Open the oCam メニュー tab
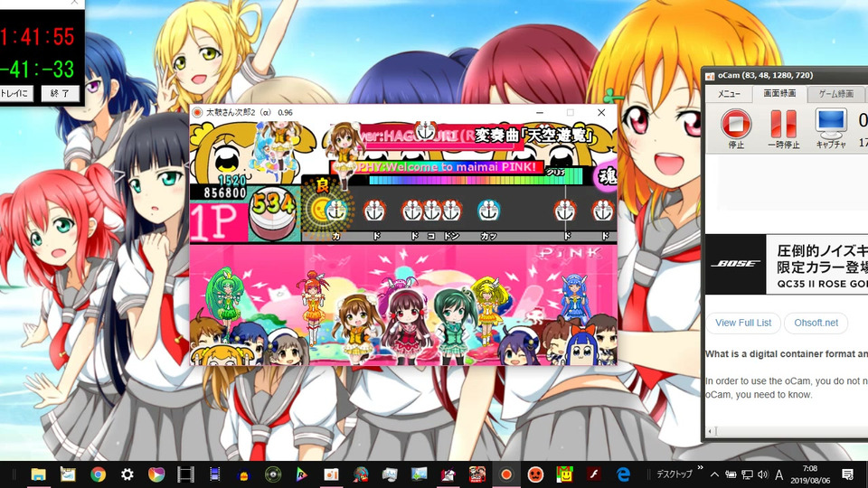Screen dimensions: 868x488 click(x=729, y=94)
